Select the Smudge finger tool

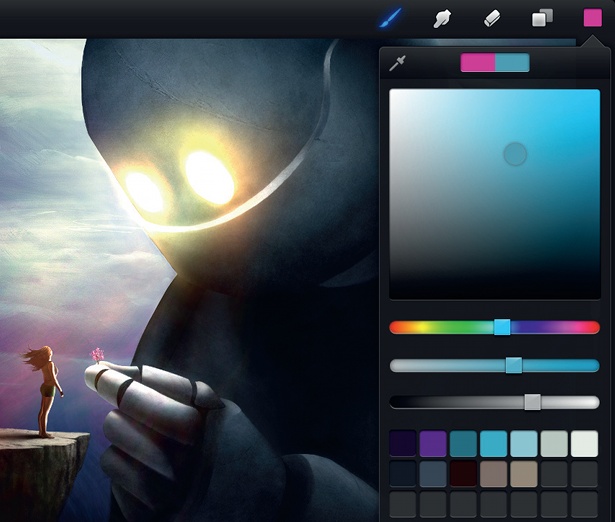(x=442, y=18)
